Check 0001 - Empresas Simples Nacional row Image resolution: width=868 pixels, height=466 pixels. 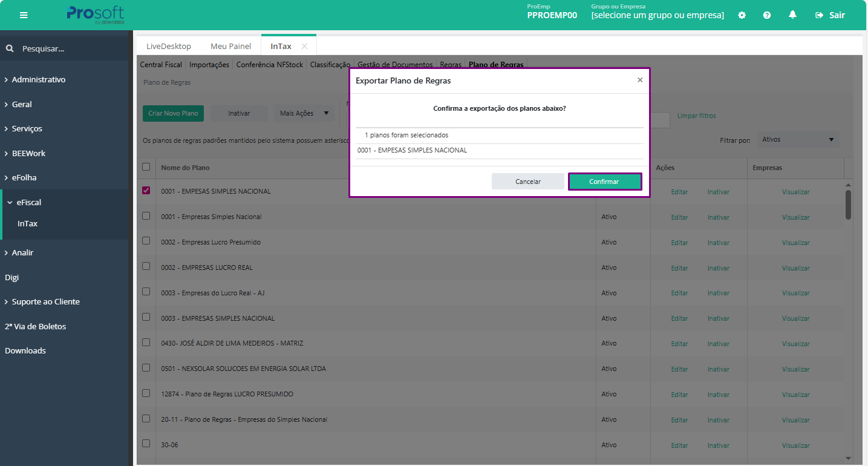tap(146, 215)
